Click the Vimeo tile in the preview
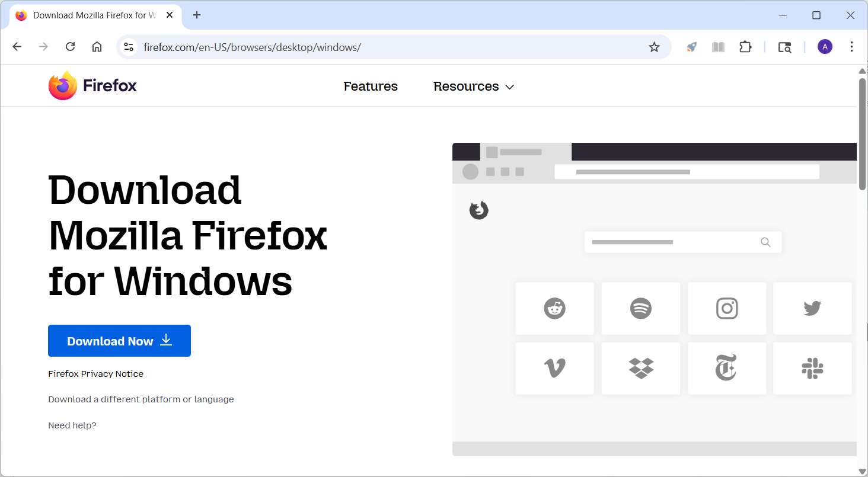The height and width of the screenshot is (477, 868). click(x=554, y=369)
